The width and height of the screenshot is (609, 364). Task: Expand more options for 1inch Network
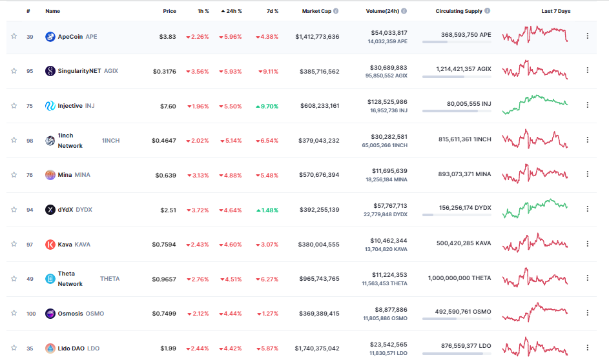point(587,140)
